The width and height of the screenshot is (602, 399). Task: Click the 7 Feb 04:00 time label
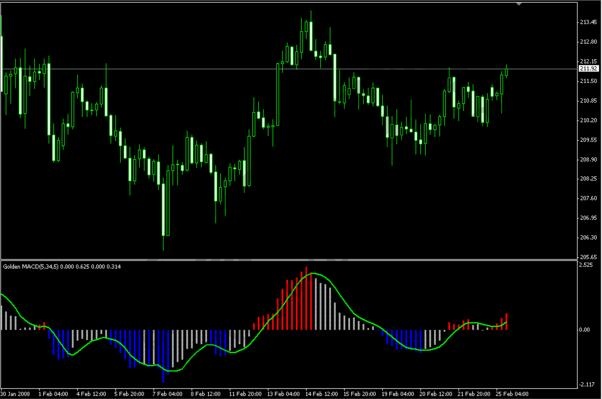(x=167, y=394)
